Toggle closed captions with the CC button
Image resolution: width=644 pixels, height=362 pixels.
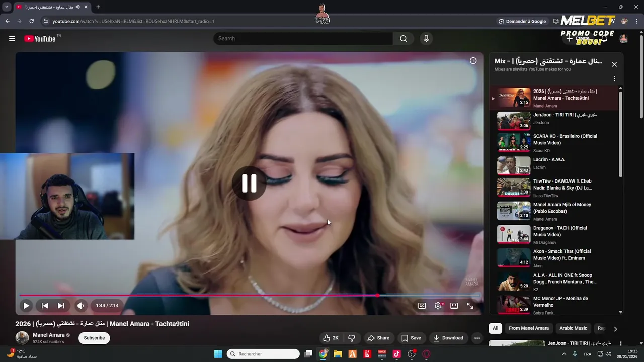422,305
